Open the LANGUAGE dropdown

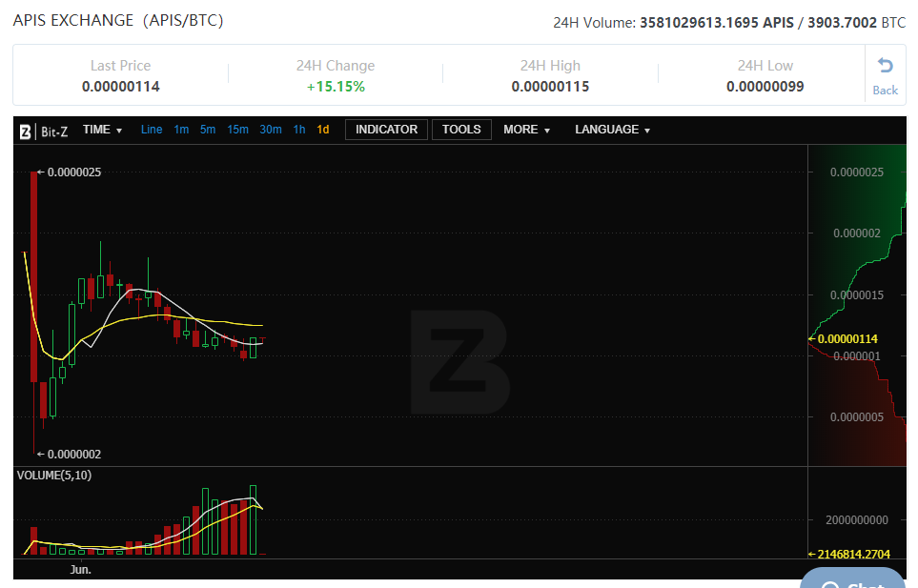click(x=612, y=130)
